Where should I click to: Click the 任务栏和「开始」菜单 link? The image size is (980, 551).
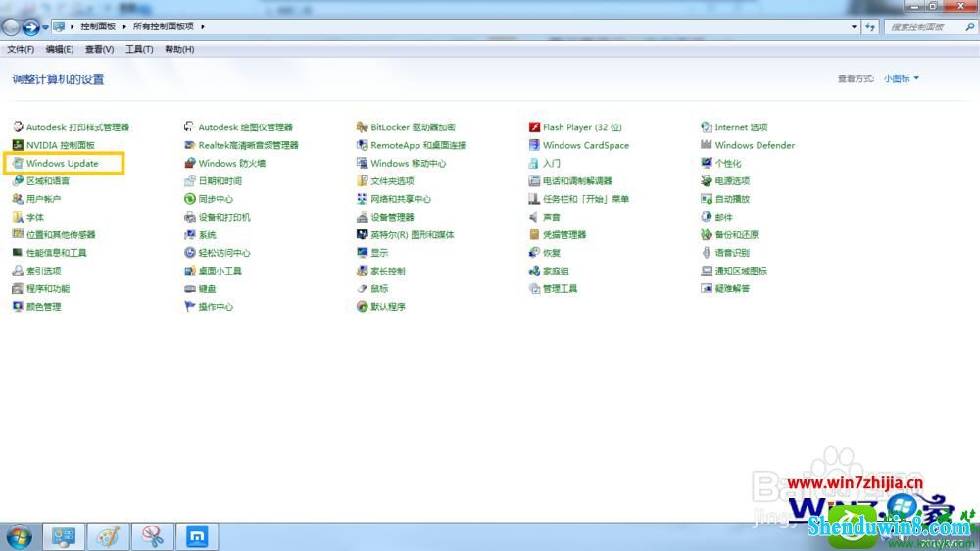point(586,199)
